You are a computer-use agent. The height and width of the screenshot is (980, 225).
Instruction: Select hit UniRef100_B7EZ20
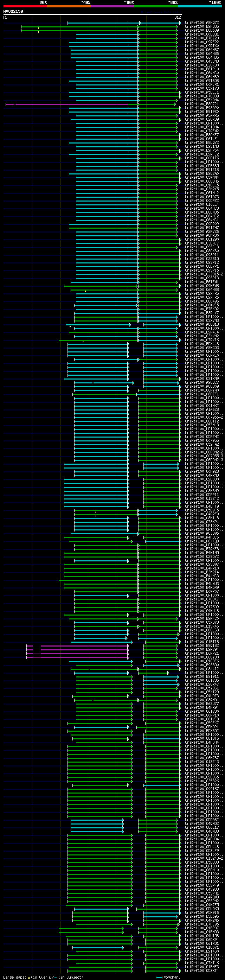click(x=202, y=38)
